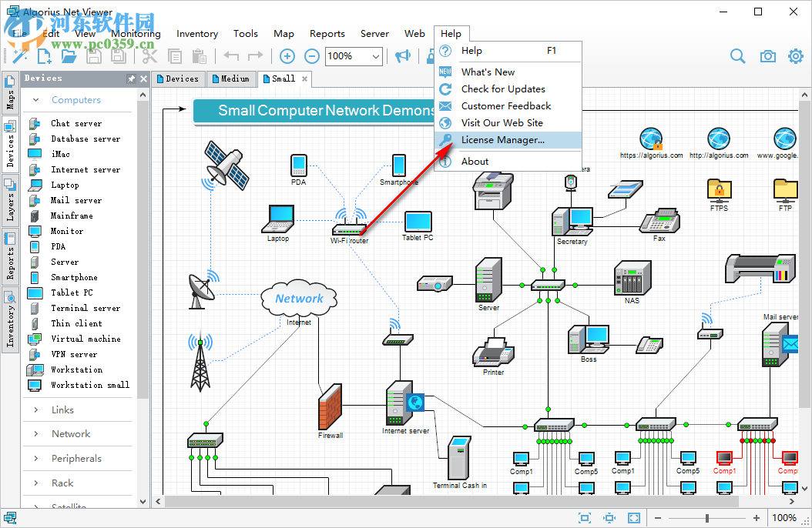Click Visit Our Web Site in Help menu
The height and width of the screenshot is (528, 812).
[x=503, y=122]
